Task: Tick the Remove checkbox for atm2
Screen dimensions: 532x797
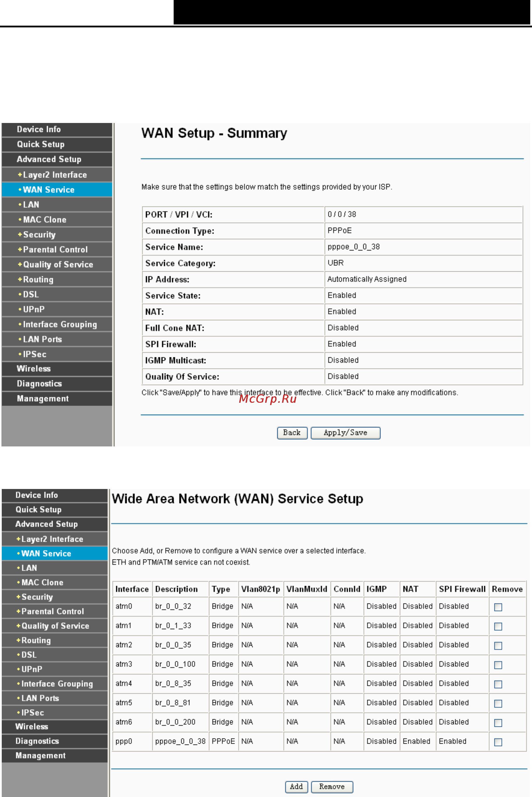Action: [498, 646]
